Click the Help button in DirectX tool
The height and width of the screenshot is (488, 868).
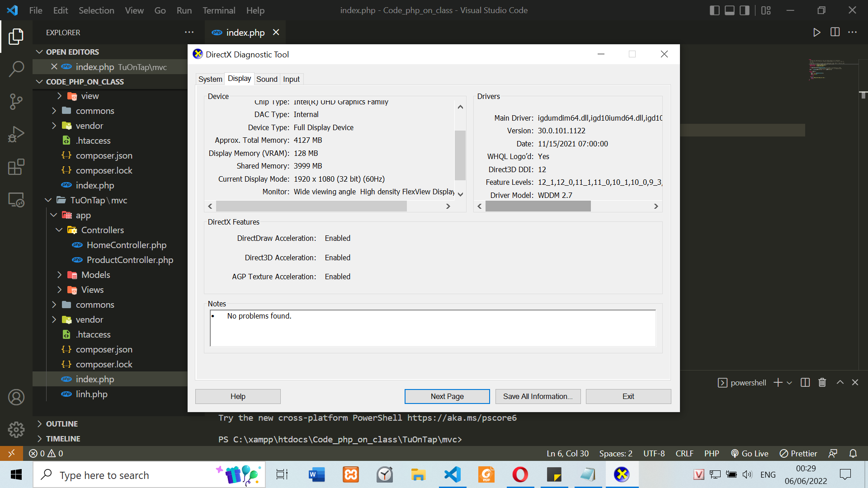click(238, 396)
